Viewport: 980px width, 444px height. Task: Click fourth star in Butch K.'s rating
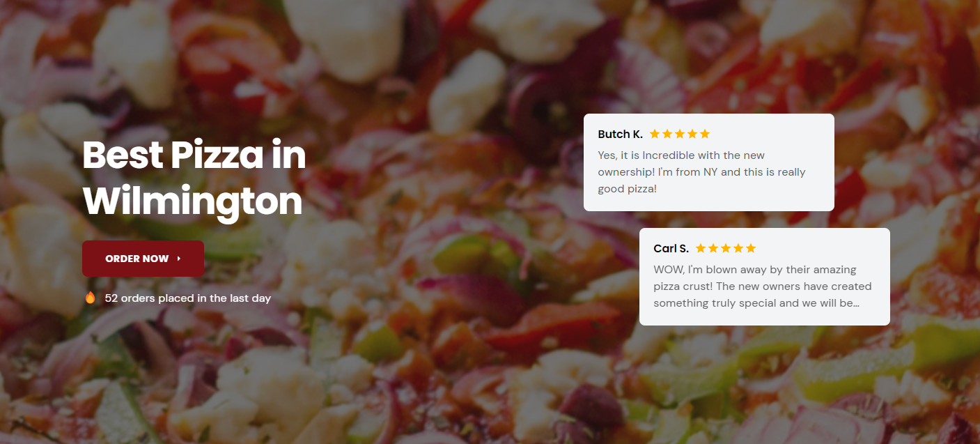click(692, 134)
